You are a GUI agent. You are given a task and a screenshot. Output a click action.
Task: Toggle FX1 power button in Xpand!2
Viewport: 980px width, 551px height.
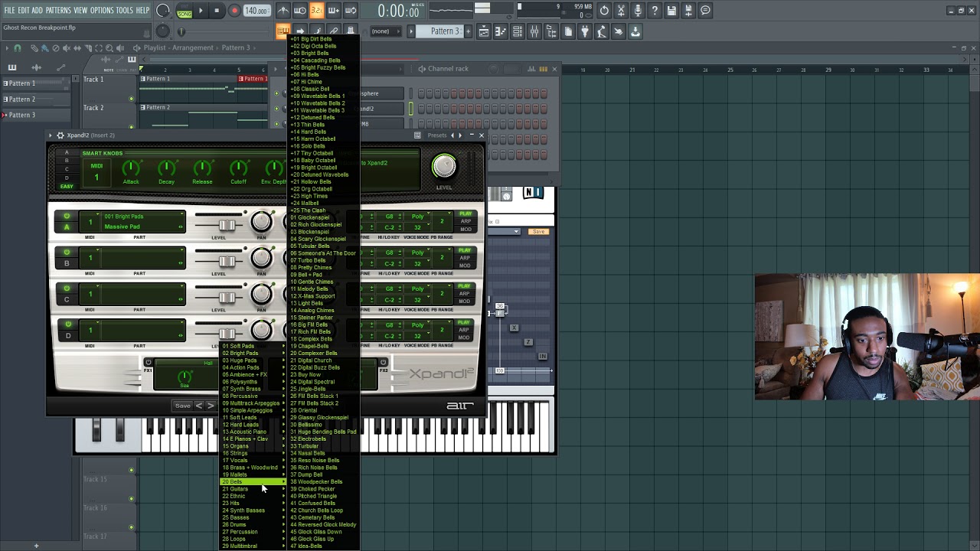148,363
